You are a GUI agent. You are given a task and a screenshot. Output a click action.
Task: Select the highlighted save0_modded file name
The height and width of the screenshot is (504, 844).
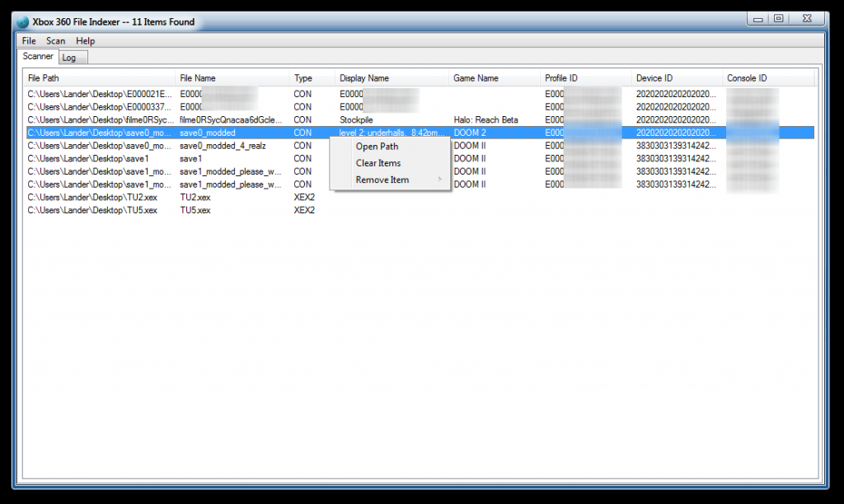(207, 133)
